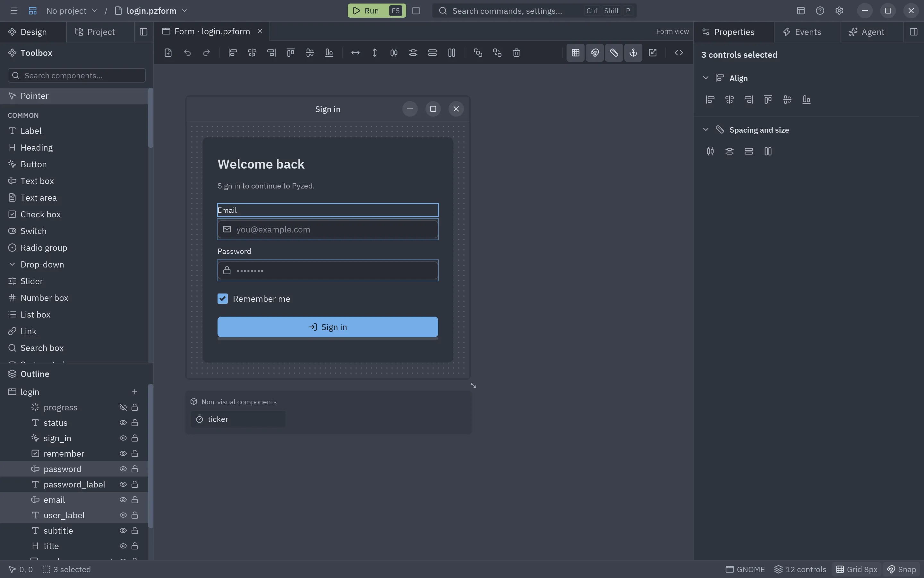
Task: Click the undo icon in the toolbar
Action: 187,53
